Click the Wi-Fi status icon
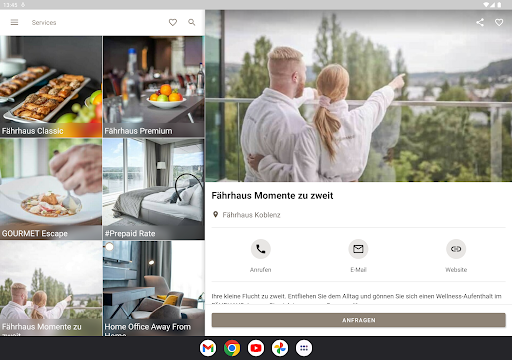512x360 pixels. click(487, 5)
